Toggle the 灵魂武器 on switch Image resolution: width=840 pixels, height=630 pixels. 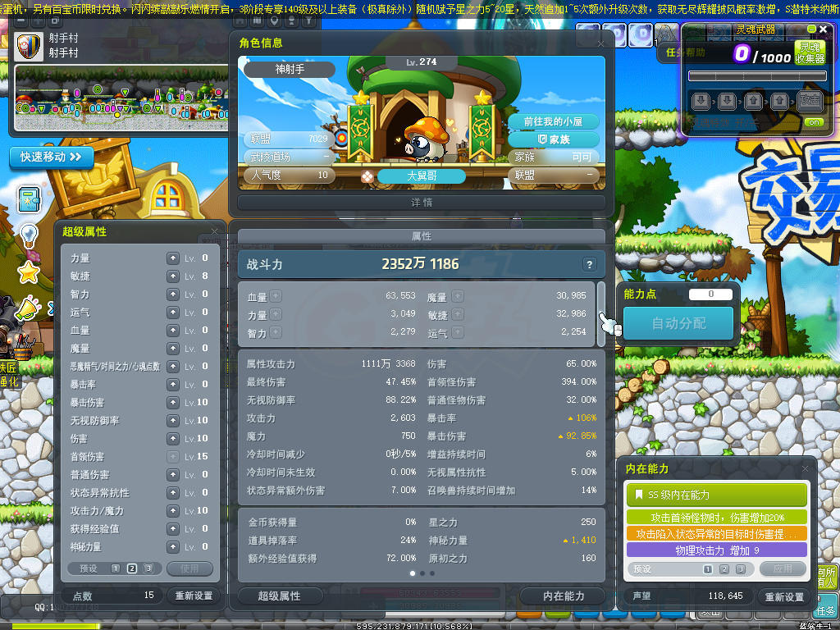(814, 122)
